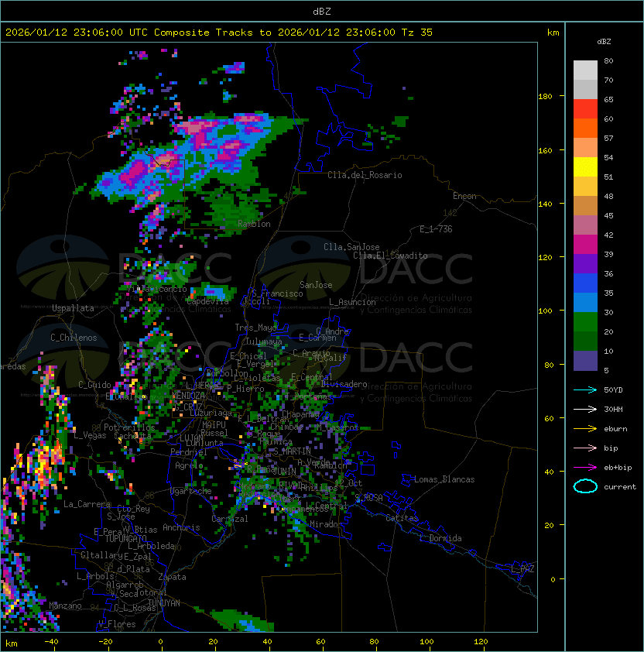
Task: Select the light blue 30-35 dBZ swatch
Action: pyautogui.click(x=585, y=303)
